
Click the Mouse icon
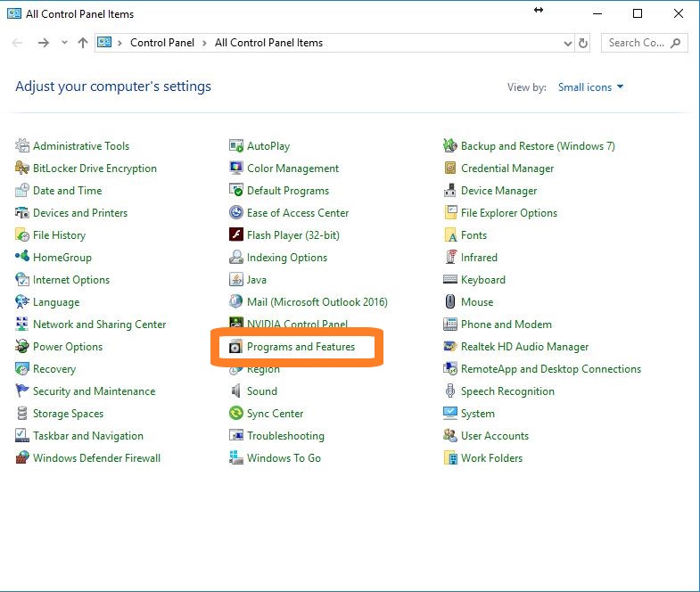(x=450, y=302)
